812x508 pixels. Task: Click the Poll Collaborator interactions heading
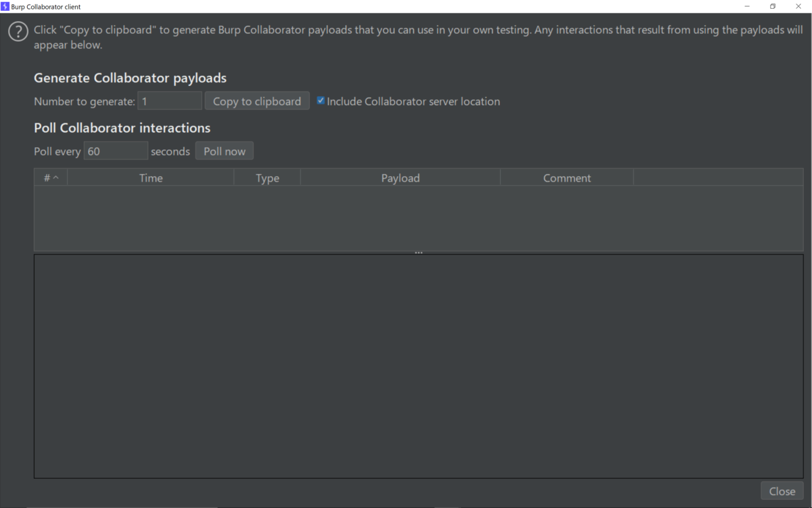(122, 128)
